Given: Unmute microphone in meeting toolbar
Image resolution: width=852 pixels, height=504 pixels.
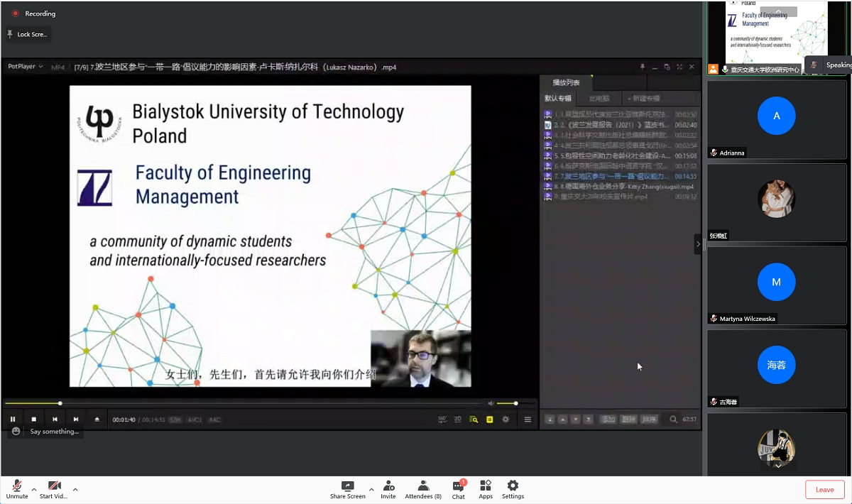Looking at the screenshot, I should 17,489.
